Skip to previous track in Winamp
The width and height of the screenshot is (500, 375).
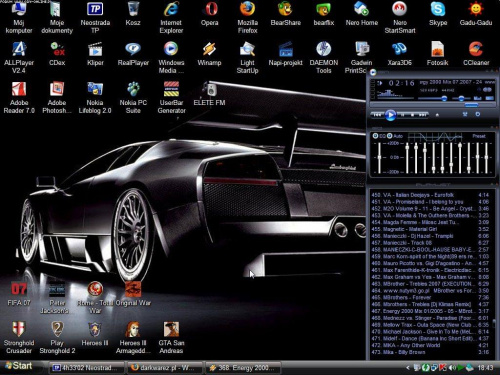pyautogui.click(x=377, y=115)
